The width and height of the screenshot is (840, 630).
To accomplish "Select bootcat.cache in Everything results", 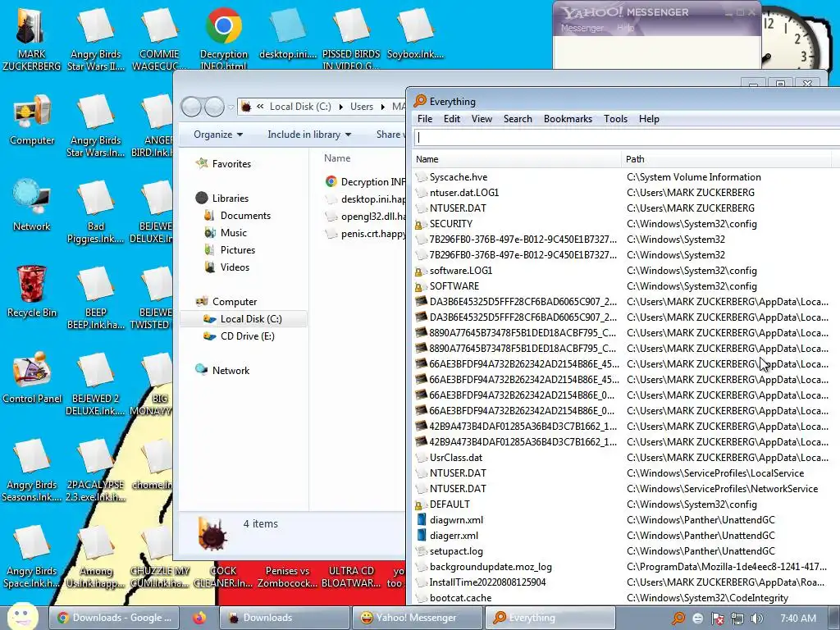I will tap(460, 597).
